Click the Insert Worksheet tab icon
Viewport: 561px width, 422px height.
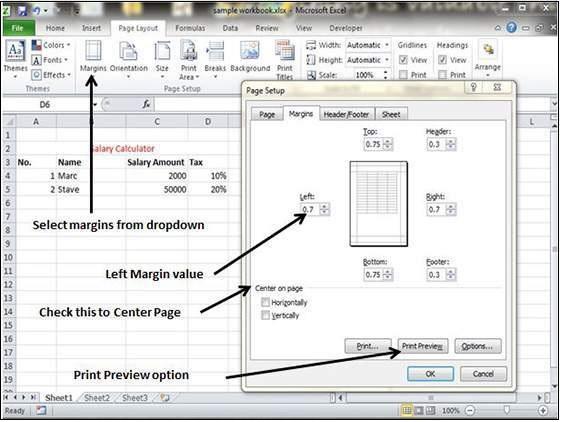(x=165, y=398)
